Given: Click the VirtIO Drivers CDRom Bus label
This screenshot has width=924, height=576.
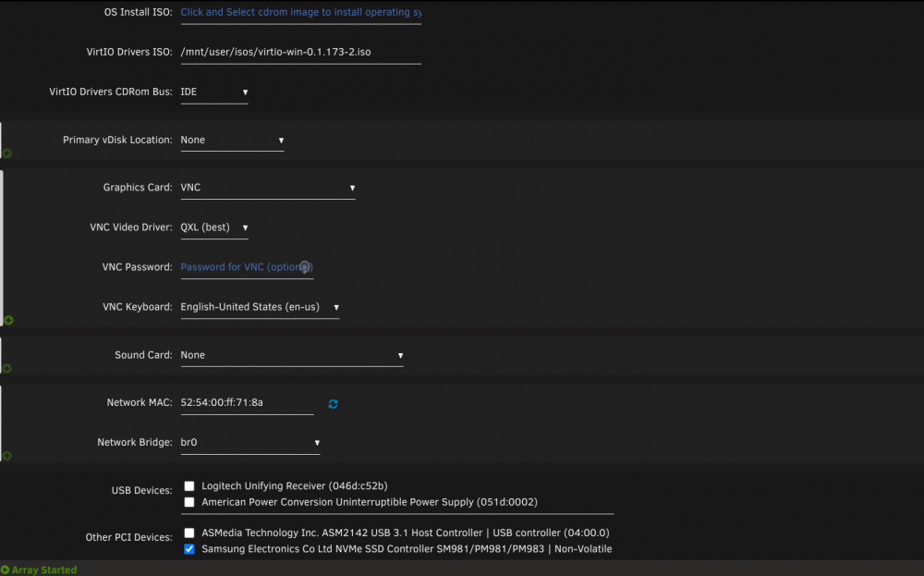Looking at the screenshot, I should (x=111, y=92).
